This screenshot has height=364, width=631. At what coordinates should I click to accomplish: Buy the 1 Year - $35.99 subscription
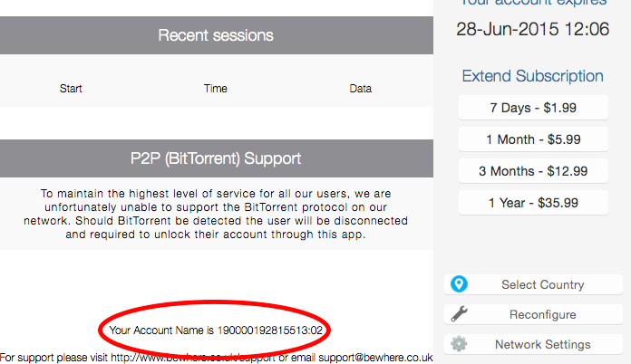(x=532, y=201)
